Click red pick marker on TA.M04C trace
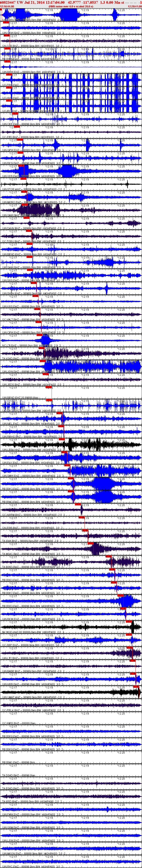This screenshot has height=868, width=142. [x=90, y=543]
